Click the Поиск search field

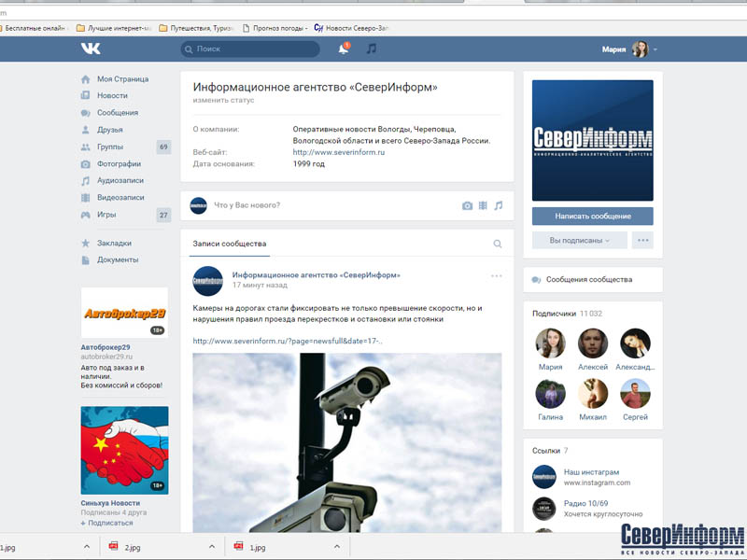pos(252,49)
